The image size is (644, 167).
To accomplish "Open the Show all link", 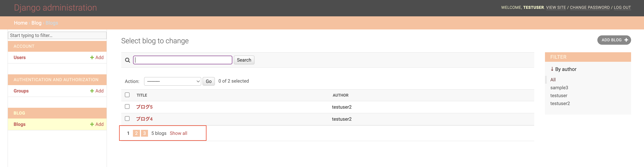I will point(178,133).
